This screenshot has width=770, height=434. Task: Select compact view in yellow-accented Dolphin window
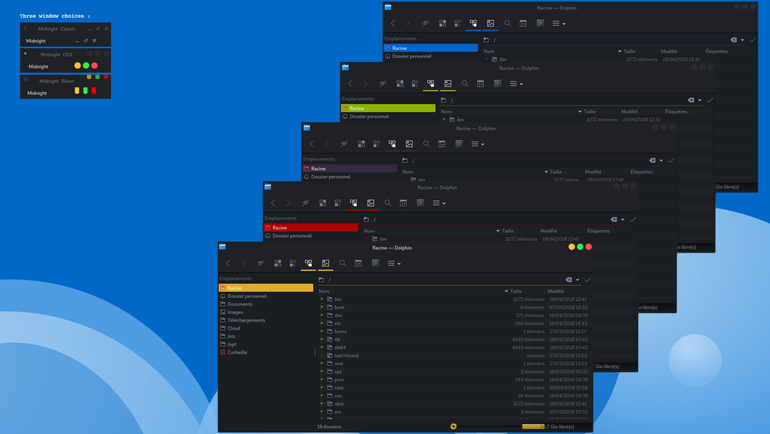[x=293, y=263]
